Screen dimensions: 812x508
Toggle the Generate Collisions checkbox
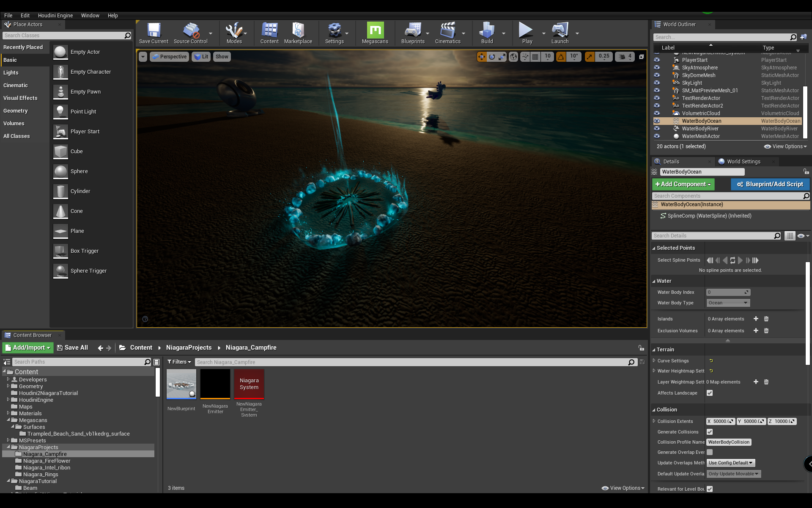pos(710,432)
